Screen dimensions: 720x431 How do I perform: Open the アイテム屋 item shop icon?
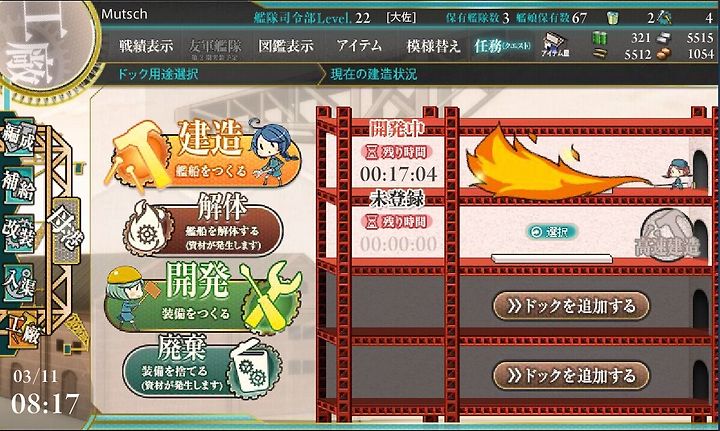click(x=554, y=45)
